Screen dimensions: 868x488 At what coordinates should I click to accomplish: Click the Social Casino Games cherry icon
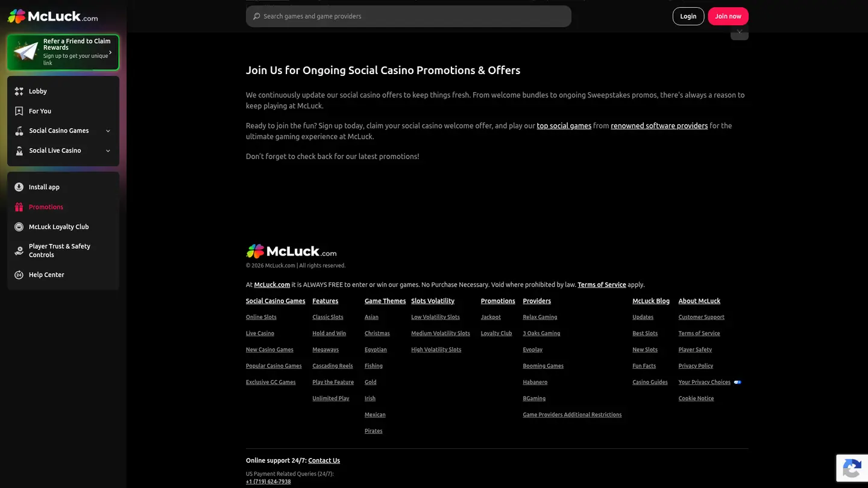tap(19, 131)
